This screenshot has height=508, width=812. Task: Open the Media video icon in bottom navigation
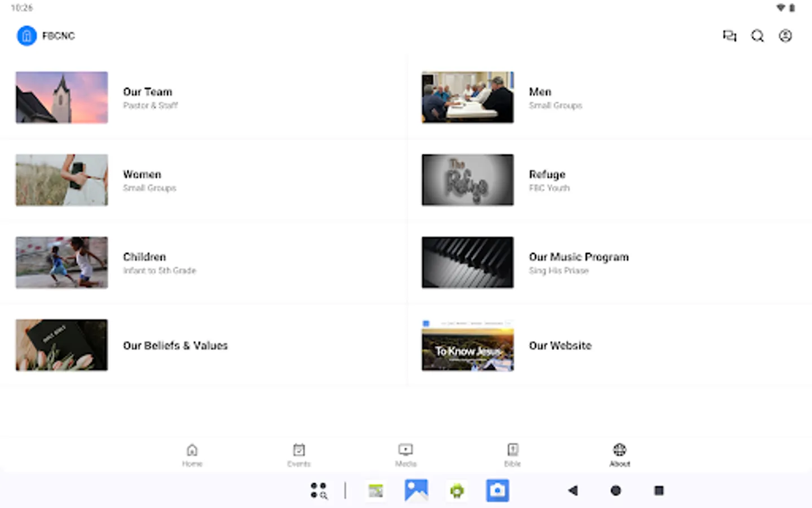pos(405,454)
